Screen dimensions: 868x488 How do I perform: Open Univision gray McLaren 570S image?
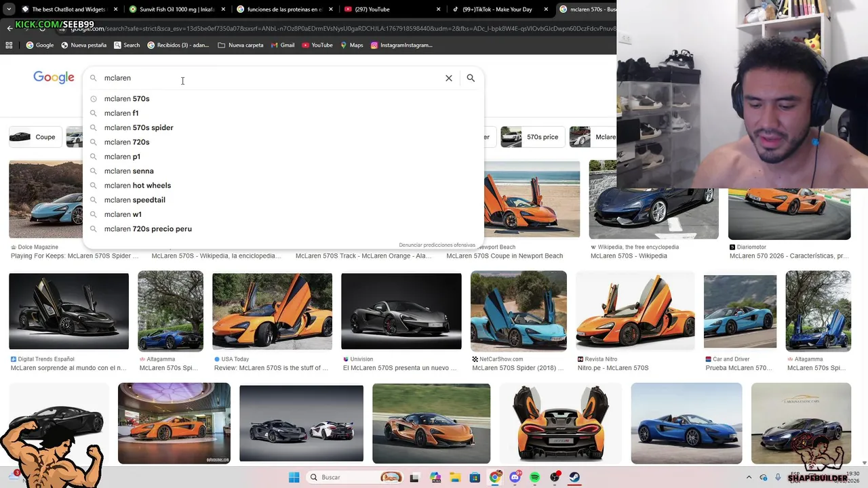[401, 311]
